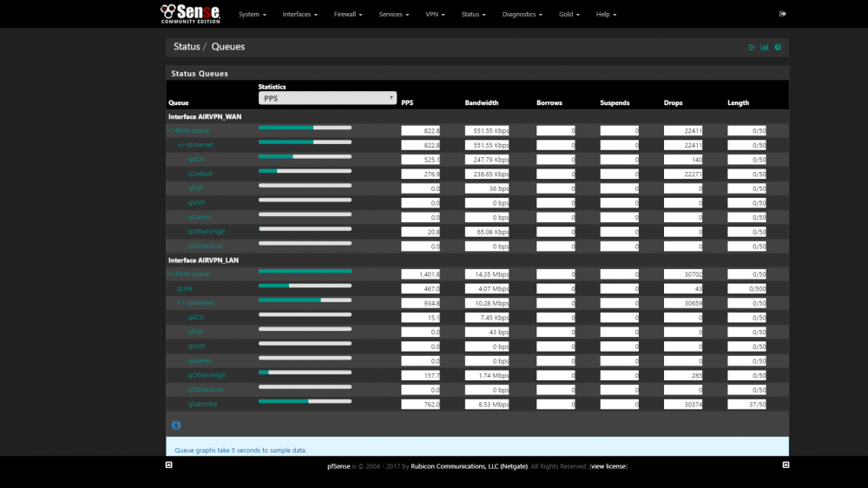The image size is (868, 488).
Task: Click the pfSense logo in the header
Action: click(x=190, y=14)
